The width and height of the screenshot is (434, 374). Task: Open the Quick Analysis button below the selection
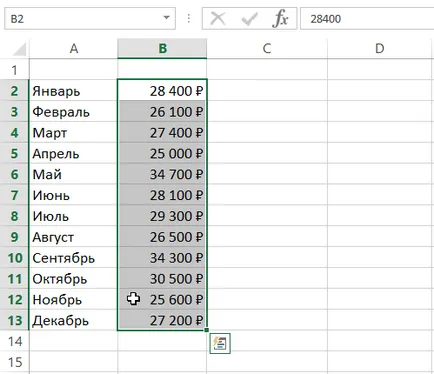pos(220,343)
